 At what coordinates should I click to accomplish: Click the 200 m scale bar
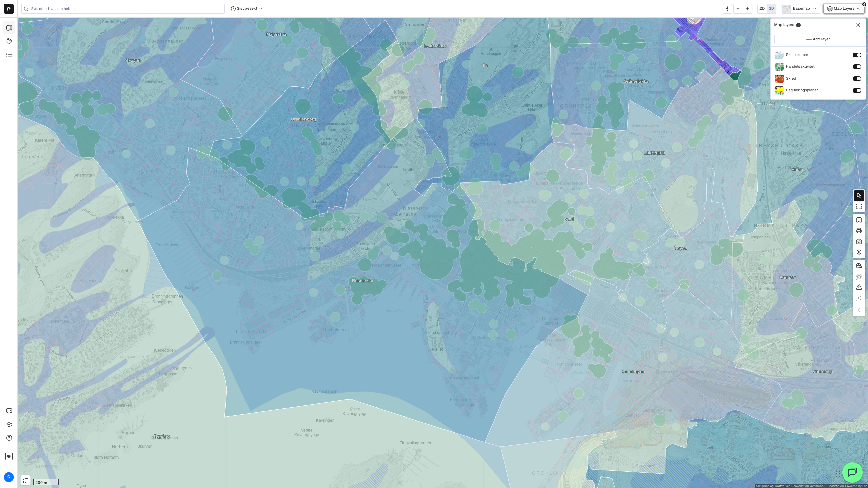pos(45,482)
